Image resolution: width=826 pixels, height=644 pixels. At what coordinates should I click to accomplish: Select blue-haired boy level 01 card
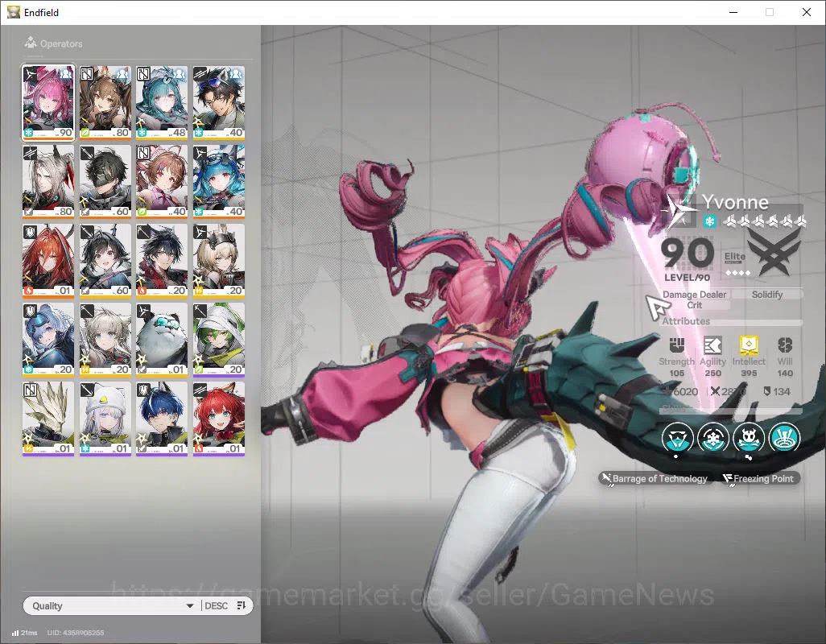[x=162, y=419]
